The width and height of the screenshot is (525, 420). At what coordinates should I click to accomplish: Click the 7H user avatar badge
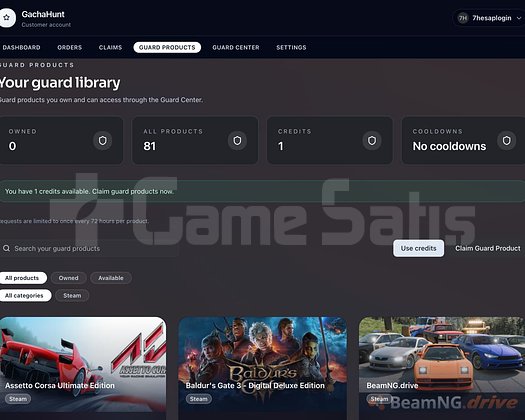click(x=463, y=18)
